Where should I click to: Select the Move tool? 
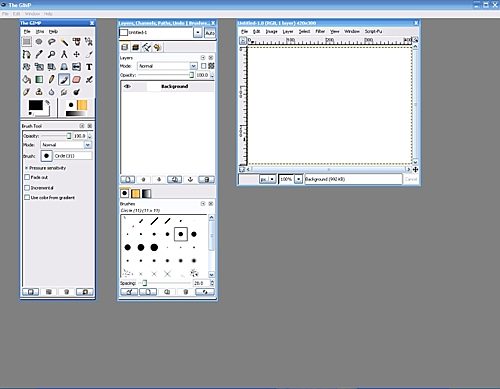coord(76,54)
